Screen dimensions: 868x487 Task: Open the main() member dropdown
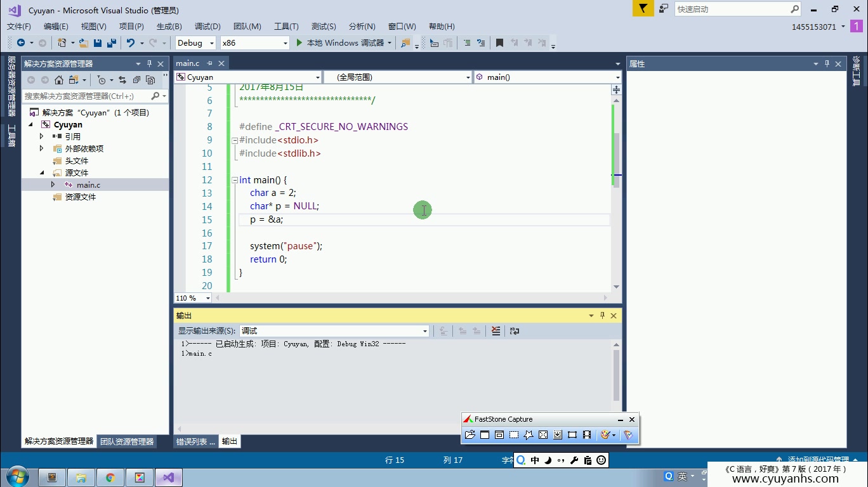(x=548, y=77)
